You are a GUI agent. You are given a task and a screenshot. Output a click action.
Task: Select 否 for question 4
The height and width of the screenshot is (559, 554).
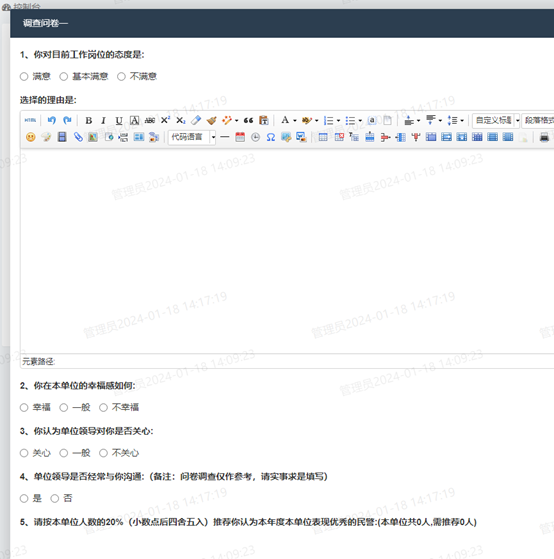tap(55, 498)
